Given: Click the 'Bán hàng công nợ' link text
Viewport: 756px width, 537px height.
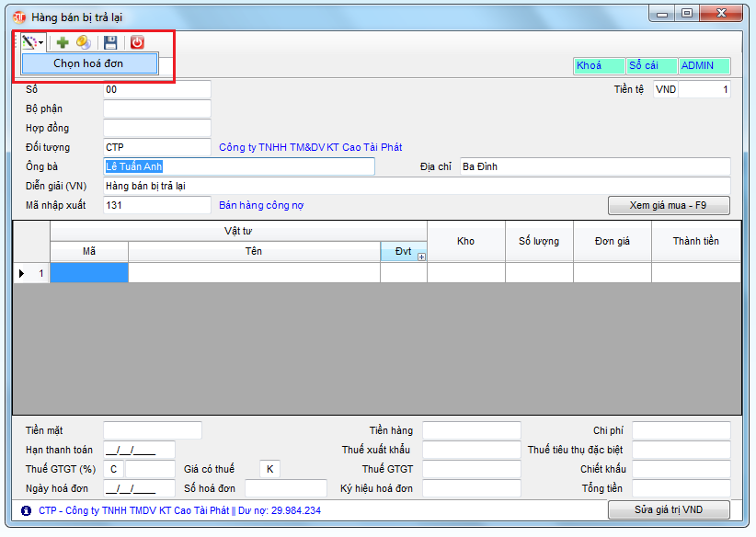Looking at the screenshot, I should (261, 205).
